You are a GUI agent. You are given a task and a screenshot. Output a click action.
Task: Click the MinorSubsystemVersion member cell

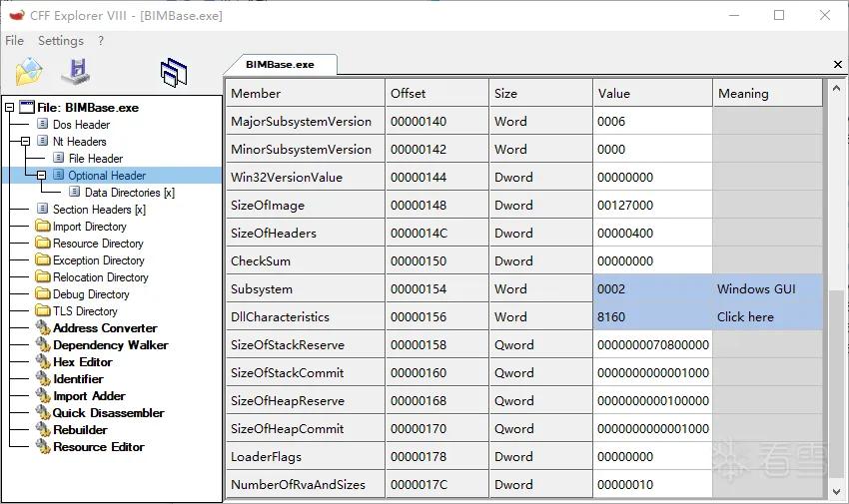click(x=305, y=150)
